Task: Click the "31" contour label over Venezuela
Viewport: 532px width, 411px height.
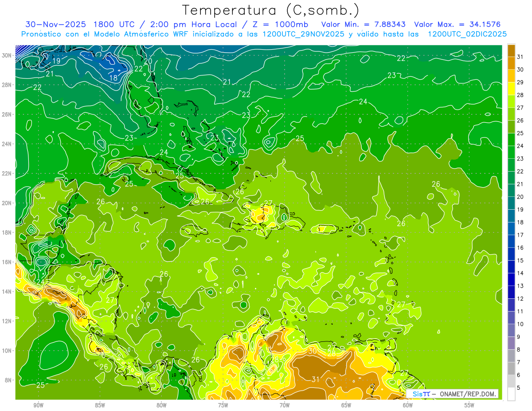Action: coord(316,379)
